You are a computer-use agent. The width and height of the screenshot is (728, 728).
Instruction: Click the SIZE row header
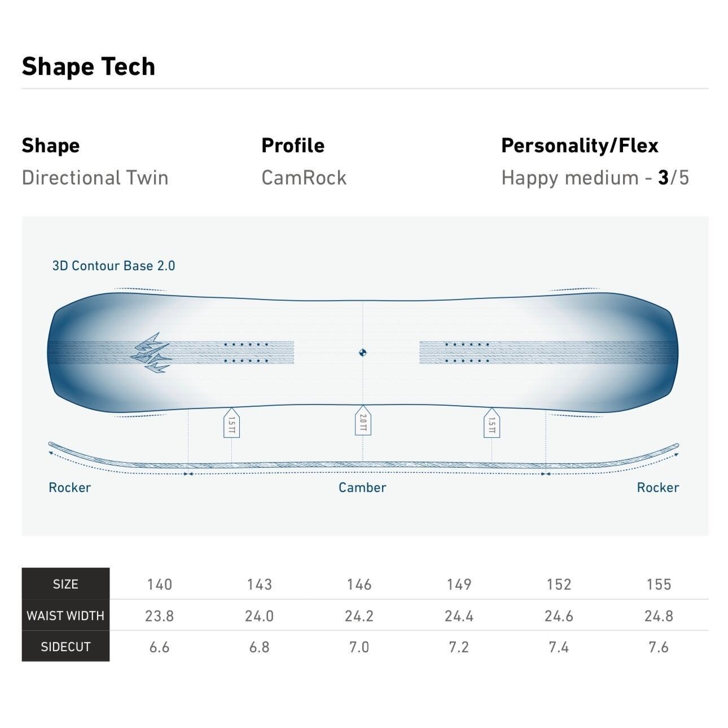coord(65,584)
